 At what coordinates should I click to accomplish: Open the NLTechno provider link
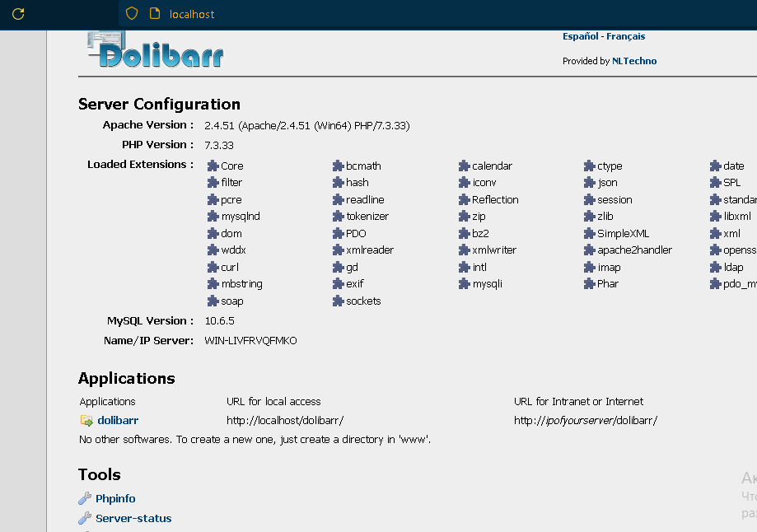click(634, 61)
